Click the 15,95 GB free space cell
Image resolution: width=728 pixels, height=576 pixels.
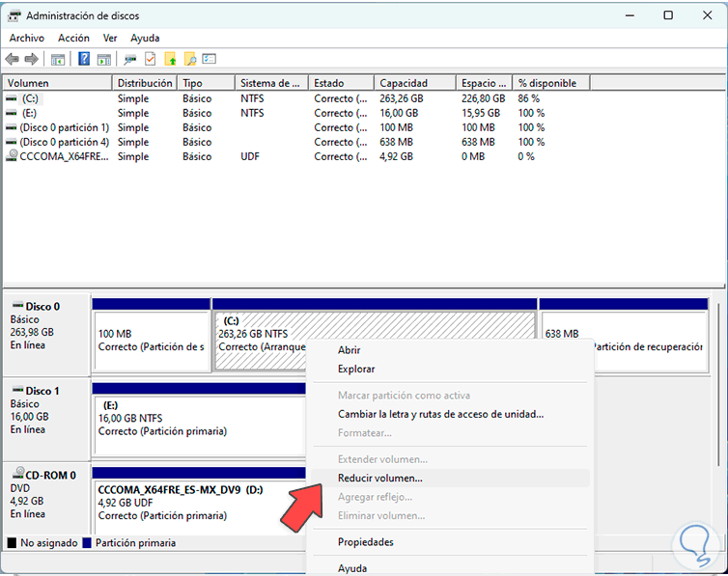click(x=481, y=113)
